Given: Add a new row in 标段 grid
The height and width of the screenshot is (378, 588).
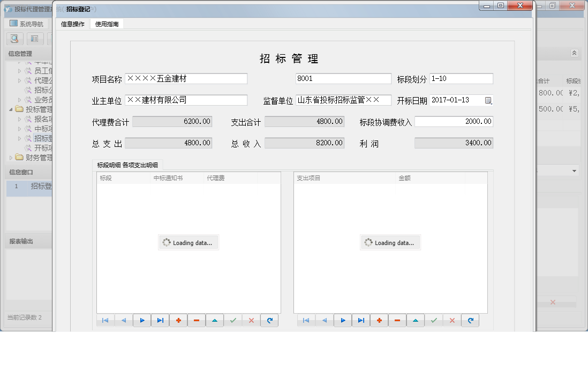Looking at the screenshot, I should tap(178, 321).
